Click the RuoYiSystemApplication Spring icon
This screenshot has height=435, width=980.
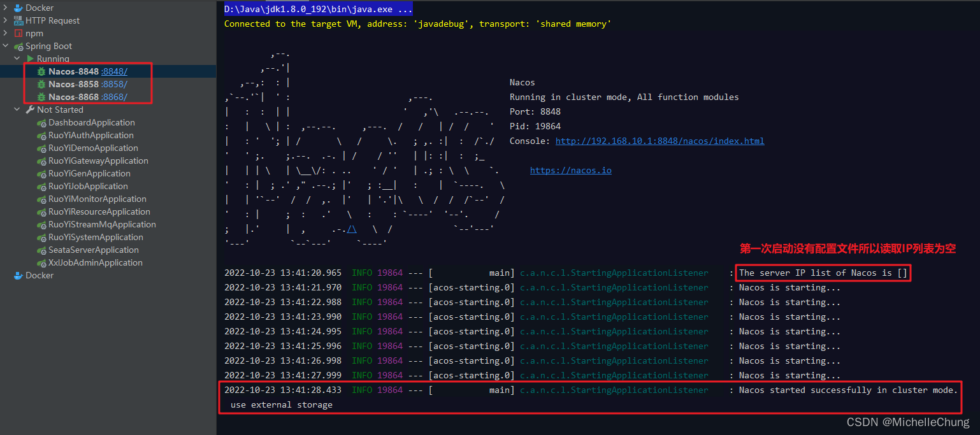(41, 238)
